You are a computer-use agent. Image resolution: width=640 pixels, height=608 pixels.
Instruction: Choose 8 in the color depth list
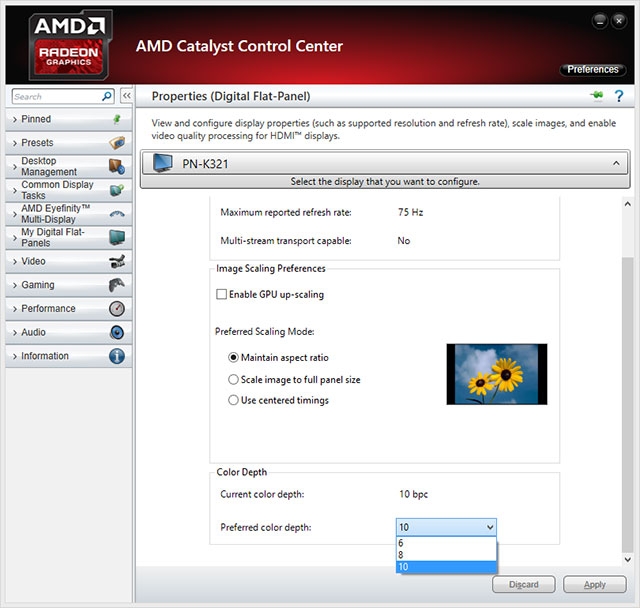[446, 555]
